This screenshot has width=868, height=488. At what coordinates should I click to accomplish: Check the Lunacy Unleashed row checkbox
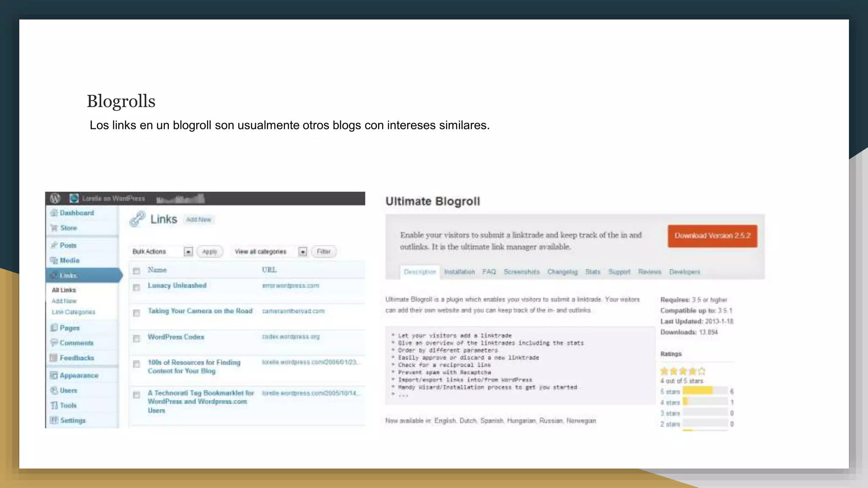(x=136, y=288)
